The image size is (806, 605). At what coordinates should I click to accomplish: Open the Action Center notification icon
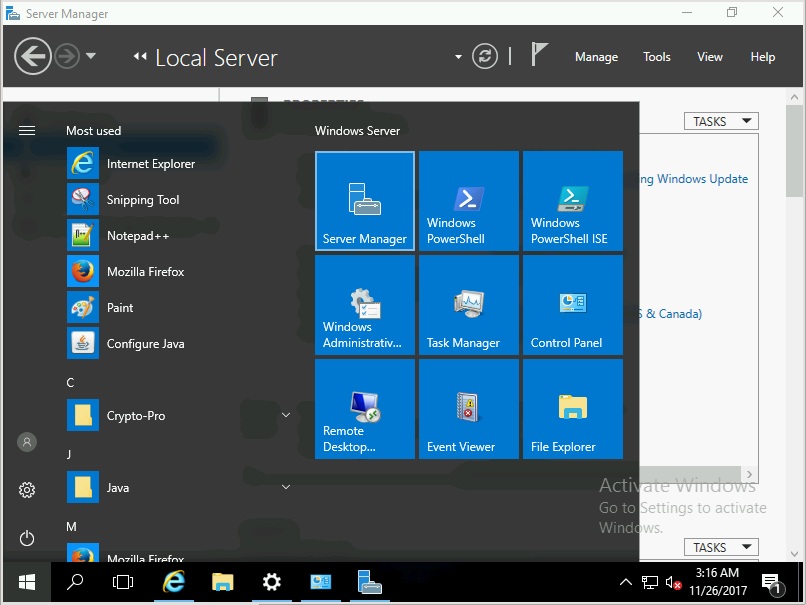coord(772,583)
